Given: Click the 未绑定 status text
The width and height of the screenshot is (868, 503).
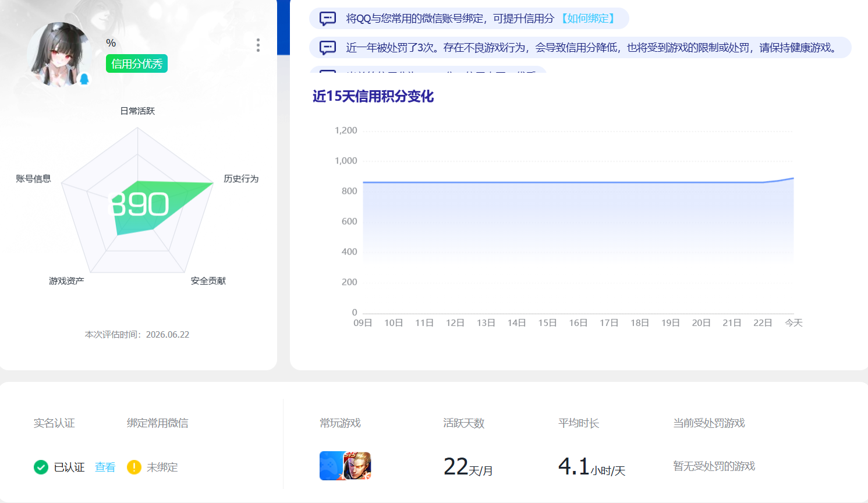Looking at the screenshot, I should pos(162,467).
